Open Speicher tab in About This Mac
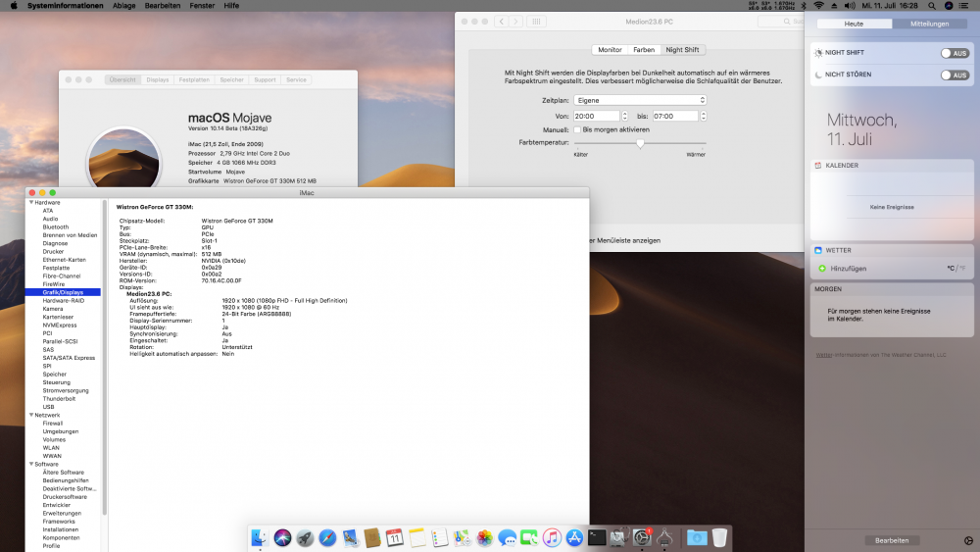The image size is (980, 552). tap(231, 80)
